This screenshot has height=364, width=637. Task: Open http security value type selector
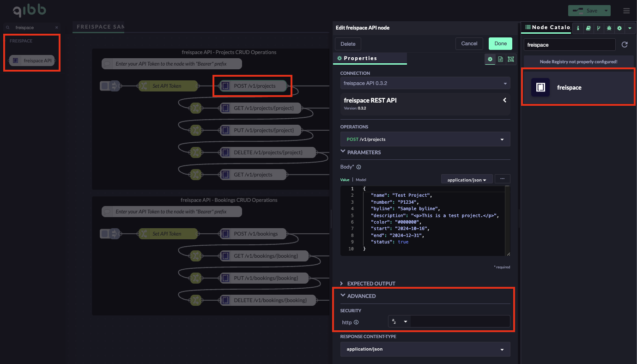coord(400,322)
